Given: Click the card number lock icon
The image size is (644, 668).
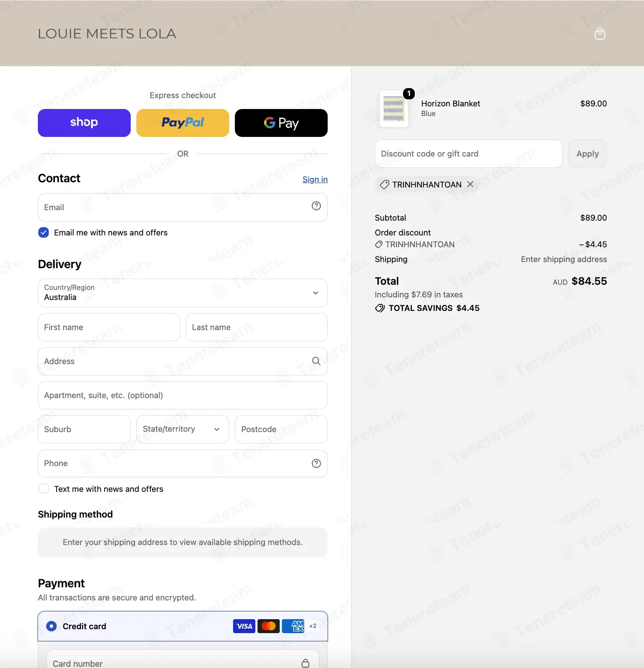Looking at the screenshot, I should (x=305, y=663).
